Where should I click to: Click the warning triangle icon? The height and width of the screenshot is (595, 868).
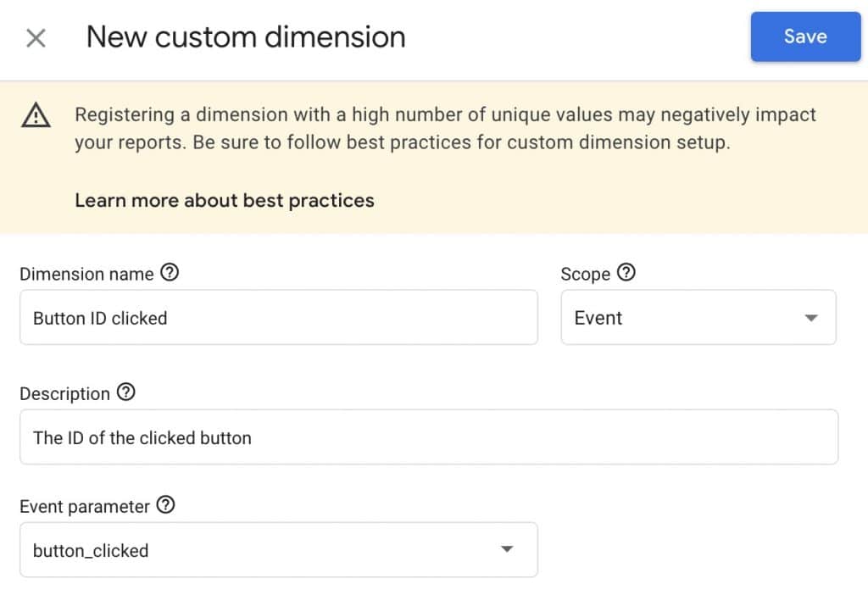click(36, 115)
